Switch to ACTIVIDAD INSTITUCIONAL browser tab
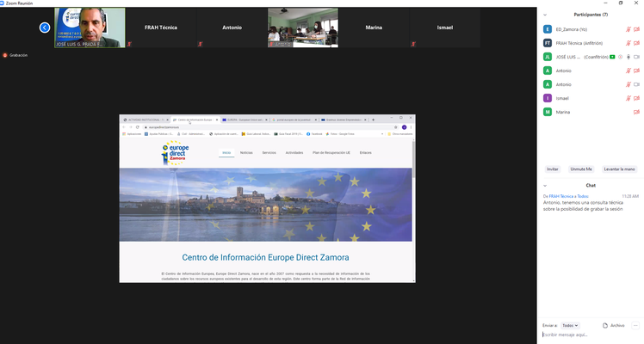The image size is (644, 344). [146, 120]
